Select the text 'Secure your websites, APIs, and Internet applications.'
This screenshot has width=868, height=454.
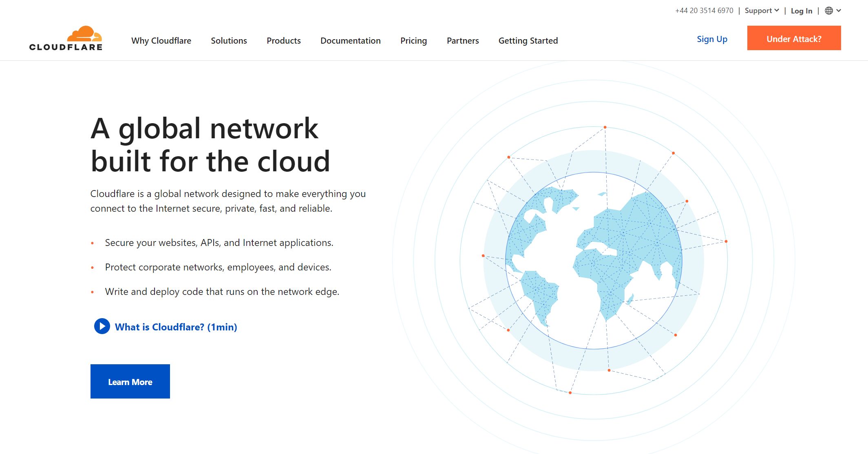pos(219,243)
